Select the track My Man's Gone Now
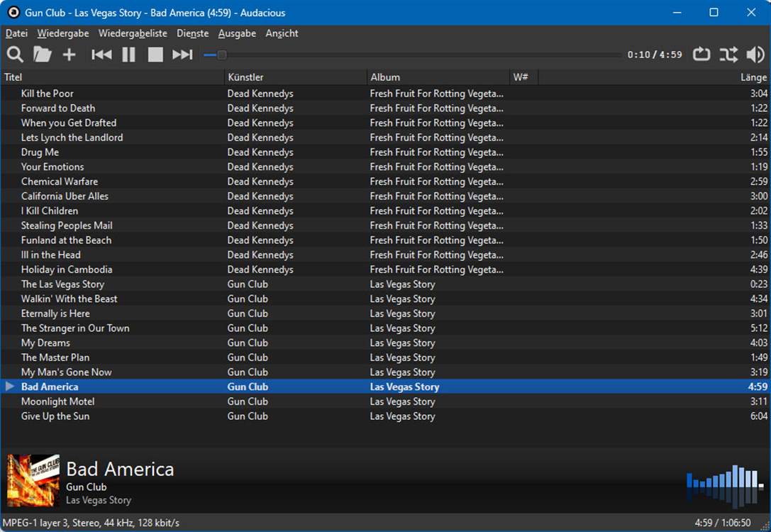Screen dimensions: 771x532 tap(386, 372)
